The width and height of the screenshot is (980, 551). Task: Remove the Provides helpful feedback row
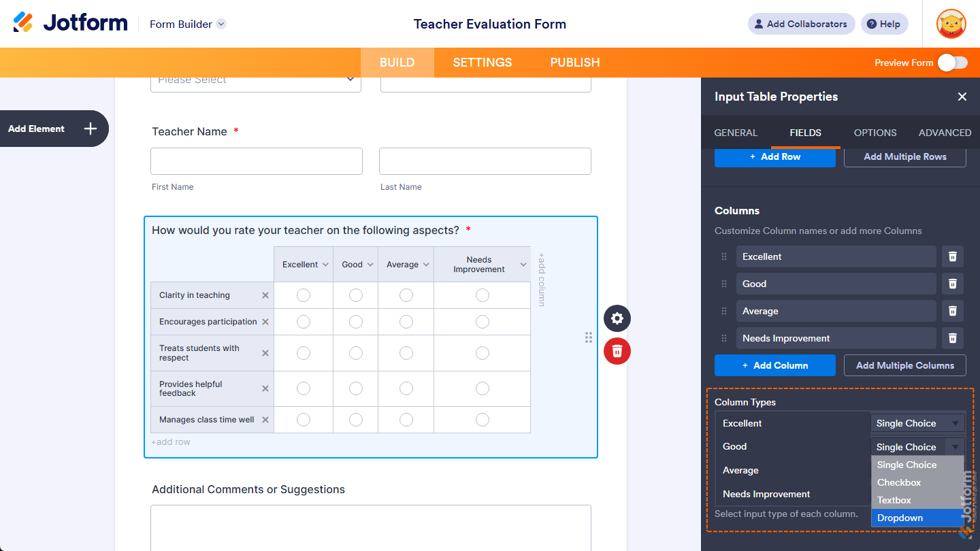click(265, 388)
